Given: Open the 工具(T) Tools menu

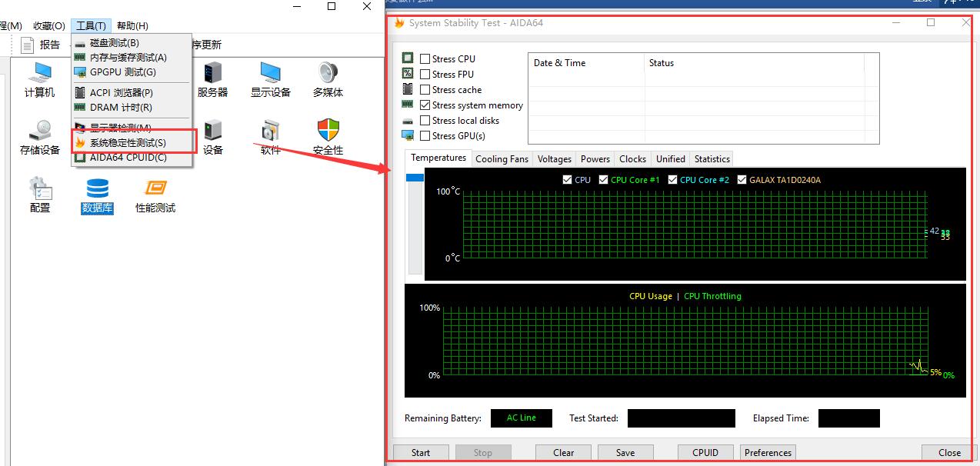Looking at the screenshot, I should 91,26.
